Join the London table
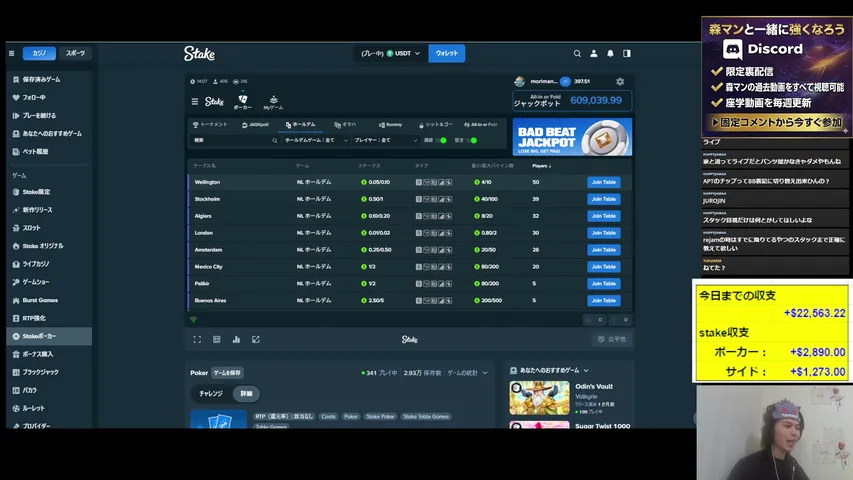 (x=603, y=233)
